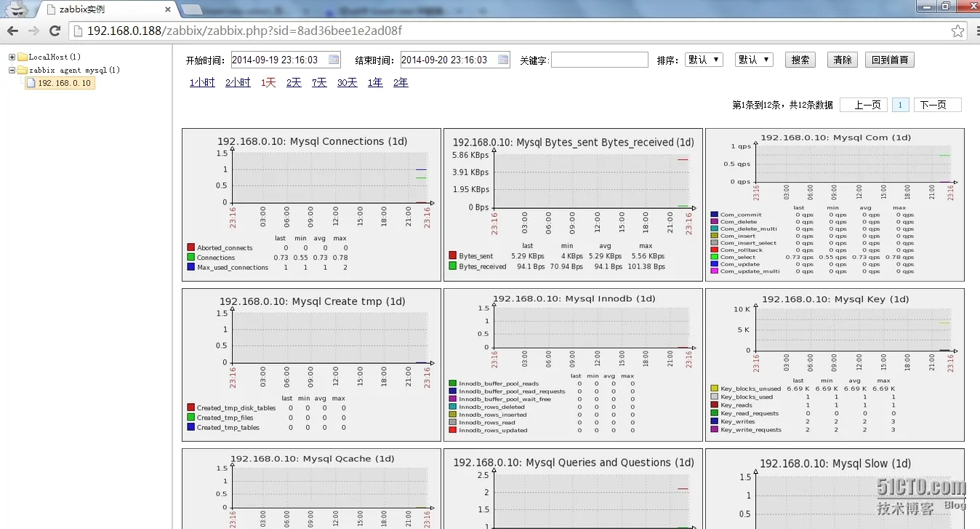Go back using the browser back arrow
The height and width of the screenshot is (529, 980).
(12, 31)
